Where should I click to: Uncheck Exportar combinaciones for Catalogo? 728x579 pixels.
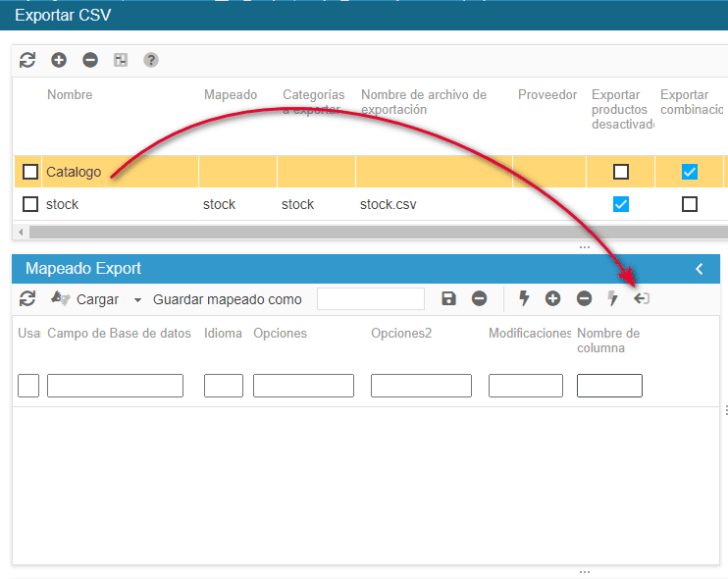[690, 172]
